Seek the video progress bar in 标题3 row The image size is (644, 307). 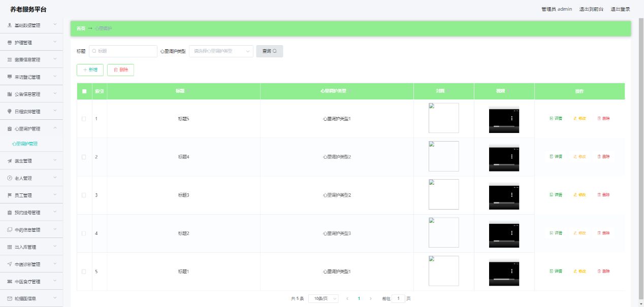tap(503, 202)
